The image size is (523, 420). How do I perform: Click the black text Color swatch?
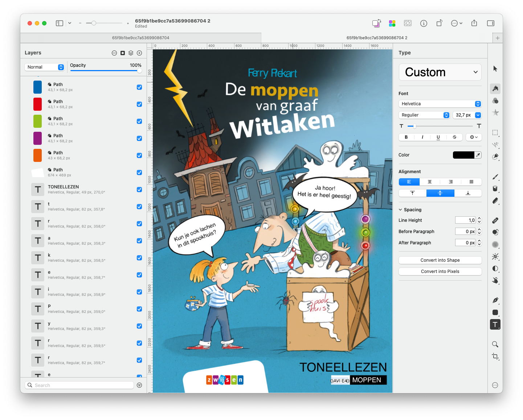click(463, 155)
